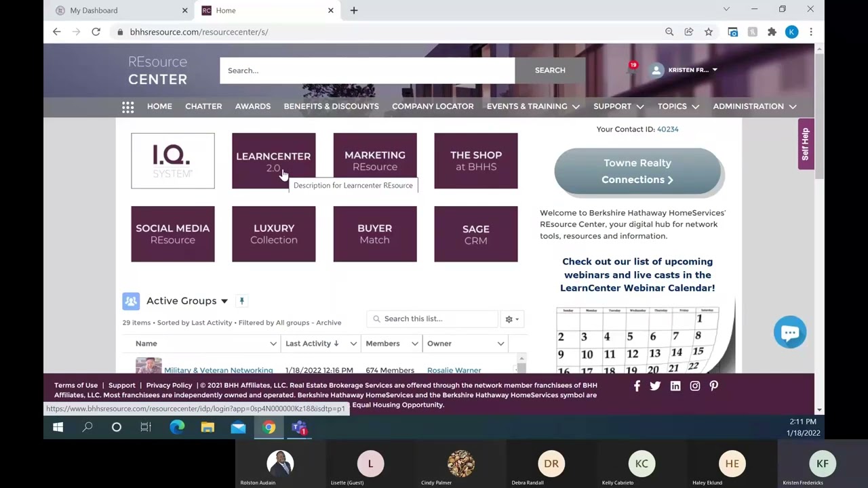Open the Chrome three-dot menu
The height and width of the screenshot is (488, 868).
(811, 32)
